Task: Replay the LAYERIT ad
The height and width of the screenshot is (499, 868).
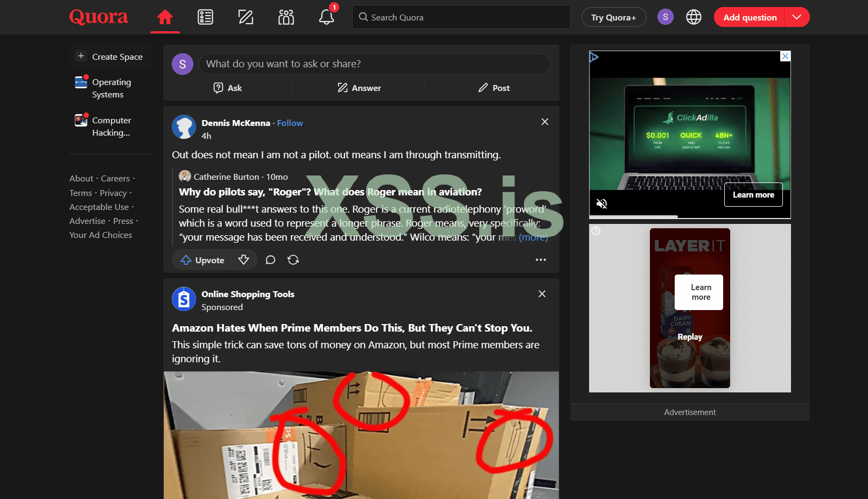Action: pyautogui.click(x=690, y=337)
